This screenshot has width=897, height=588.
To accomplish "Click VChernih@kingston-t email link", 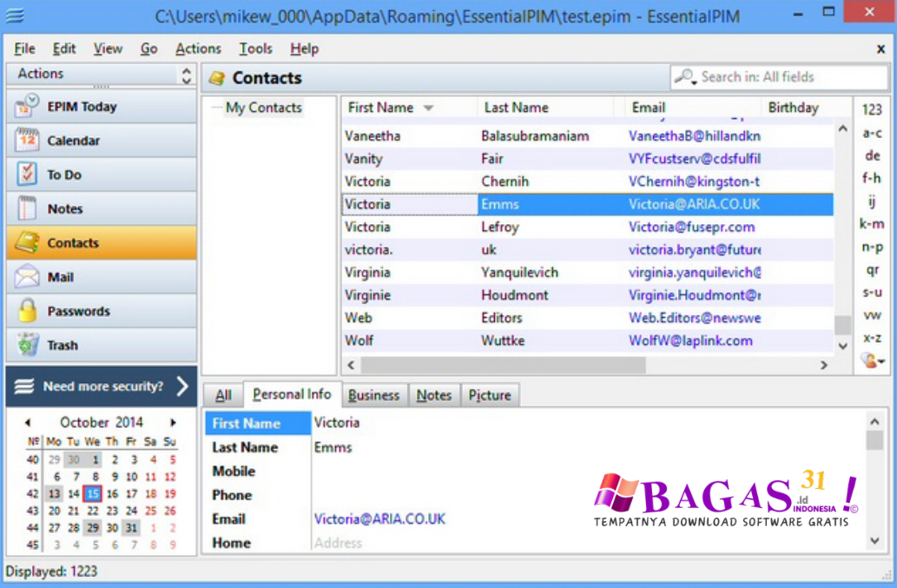I will click(694, 182).
